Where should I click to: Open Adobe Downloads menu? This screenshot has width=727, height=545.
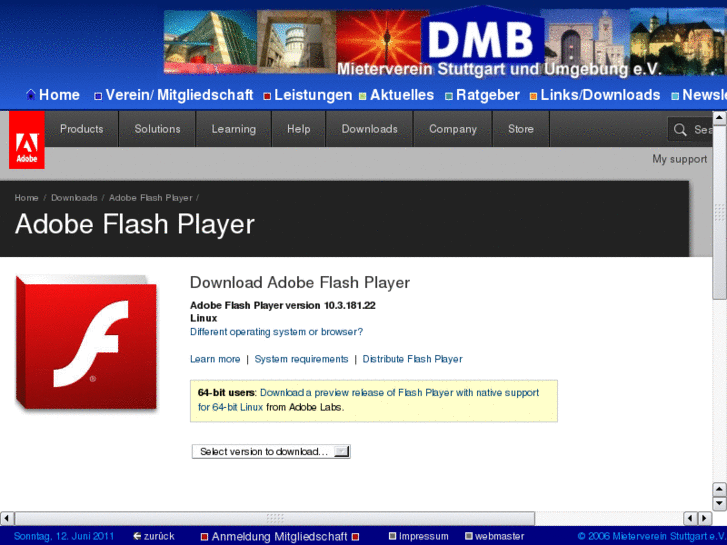click(x=370, y=129)
